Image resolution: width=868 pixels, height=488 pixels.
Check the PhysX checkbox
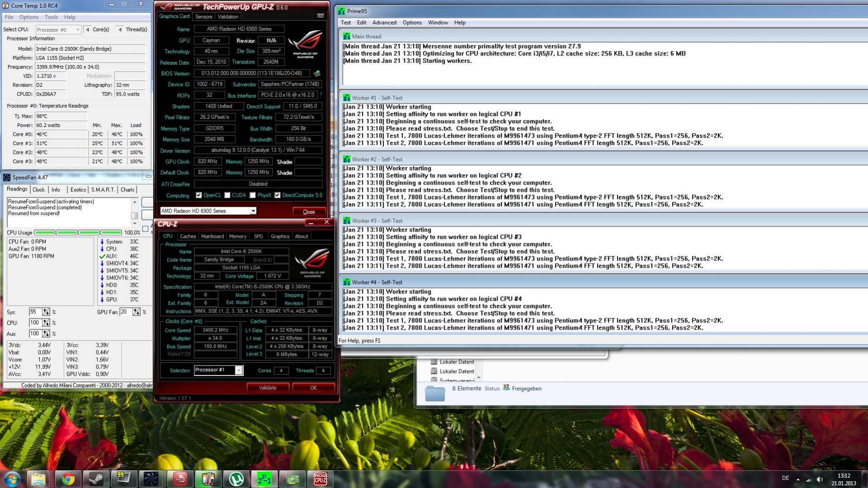[253, 195]
